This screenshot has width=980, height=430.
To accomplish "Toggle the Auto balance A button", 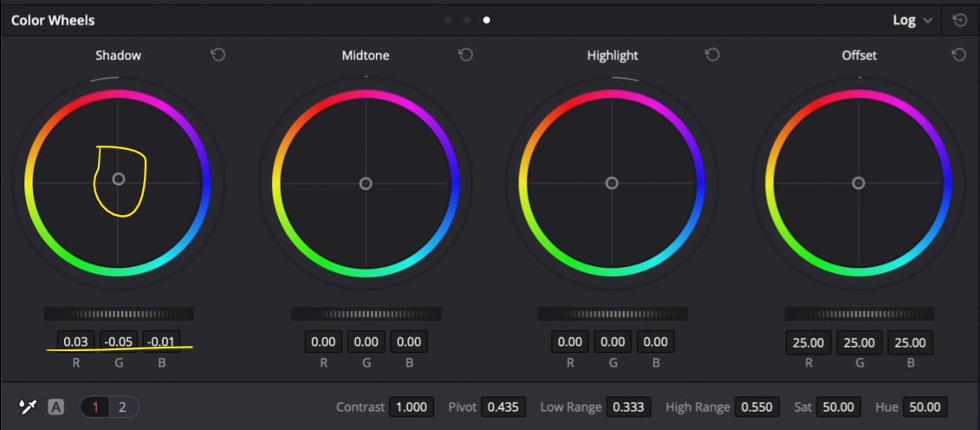I will pyautogui.click(x=56, y=407).
